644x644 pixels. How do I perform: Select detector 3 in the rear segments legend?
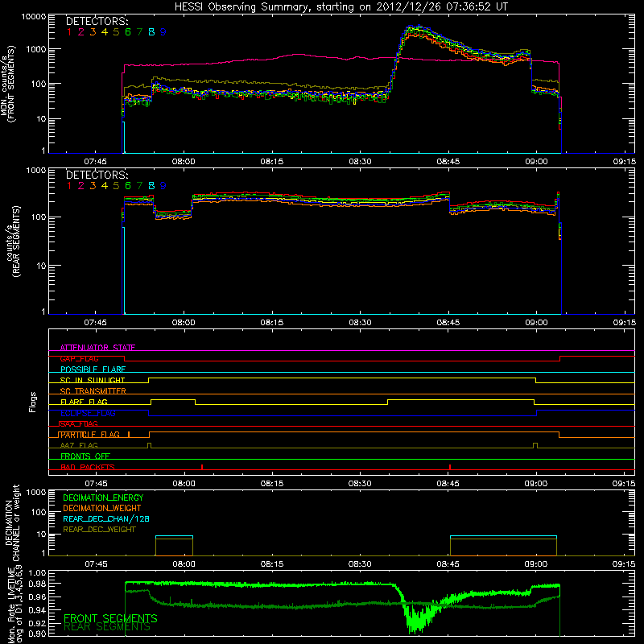point(93,186)
